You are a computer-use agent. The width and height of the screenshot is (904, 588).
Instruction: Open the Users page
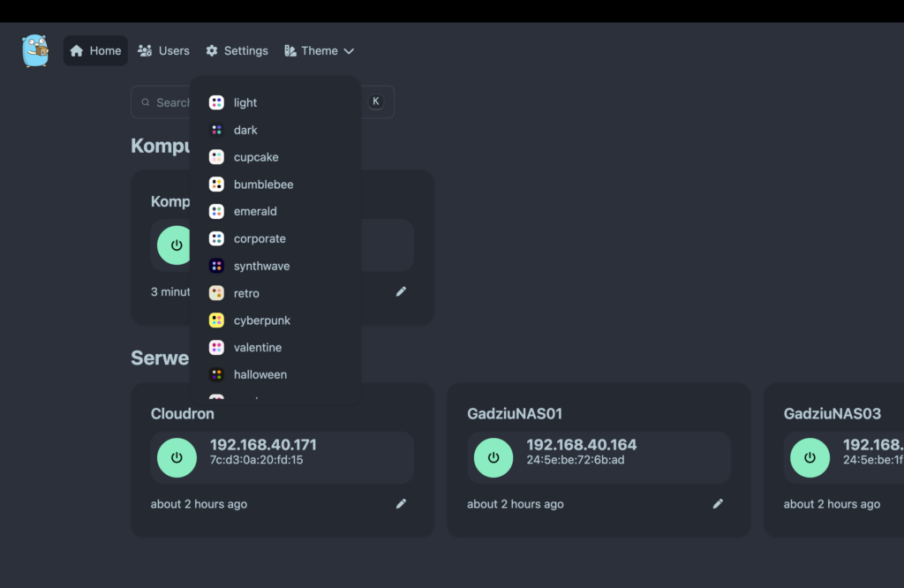(164, 51)
